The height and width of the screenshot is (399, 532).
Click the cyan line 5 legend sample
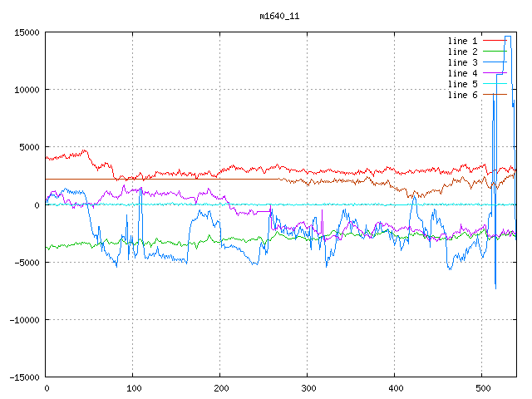click(494, 84)
